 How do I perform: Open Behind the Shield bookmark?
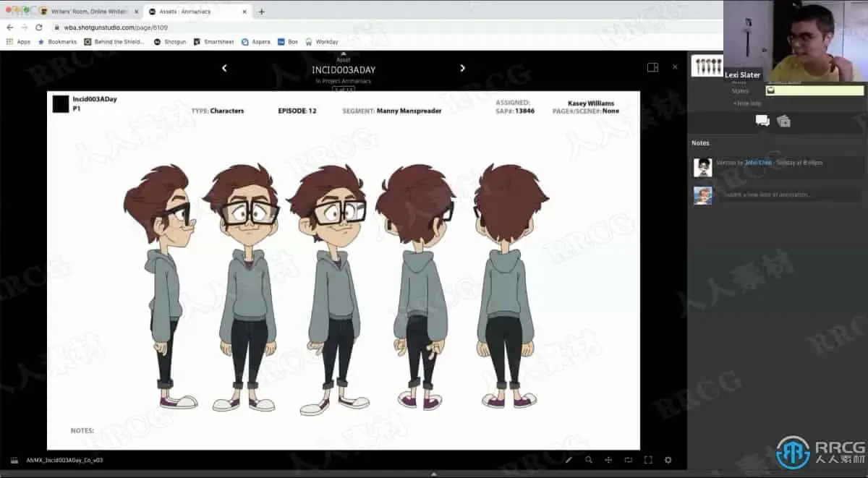115,42
